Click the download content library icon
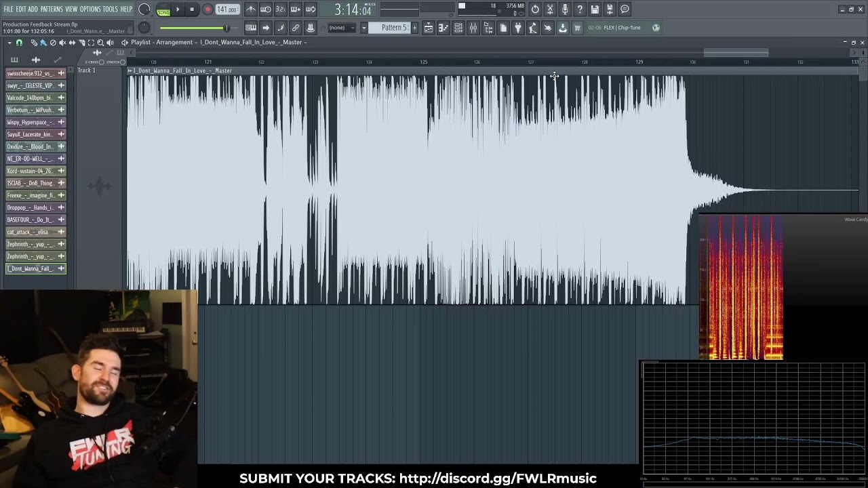 pos(563,28)
